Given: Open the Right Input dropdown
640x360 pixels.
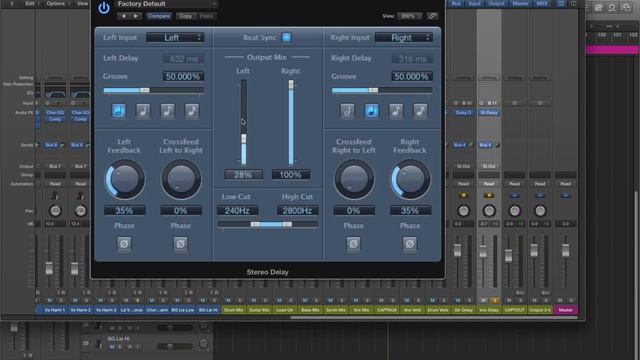Looking at the screenshot, I should tap(404, 38).
